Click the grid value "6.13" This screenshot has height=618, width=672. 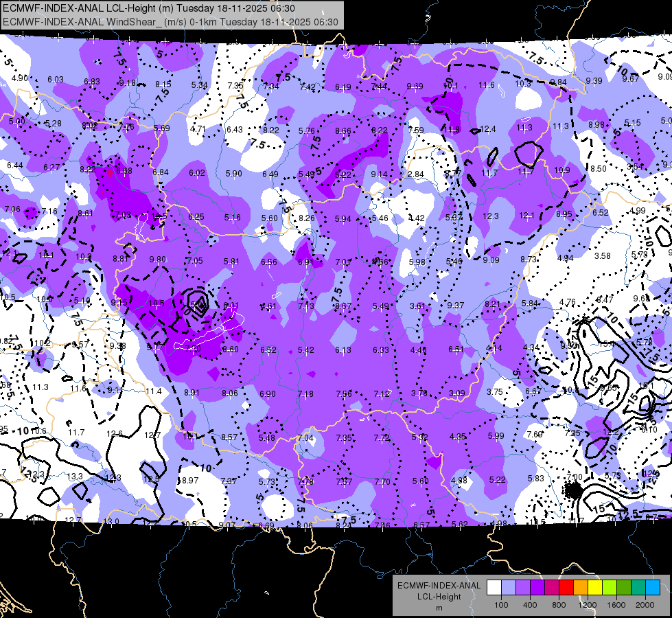pyautogui.click(x=343, y=350)
